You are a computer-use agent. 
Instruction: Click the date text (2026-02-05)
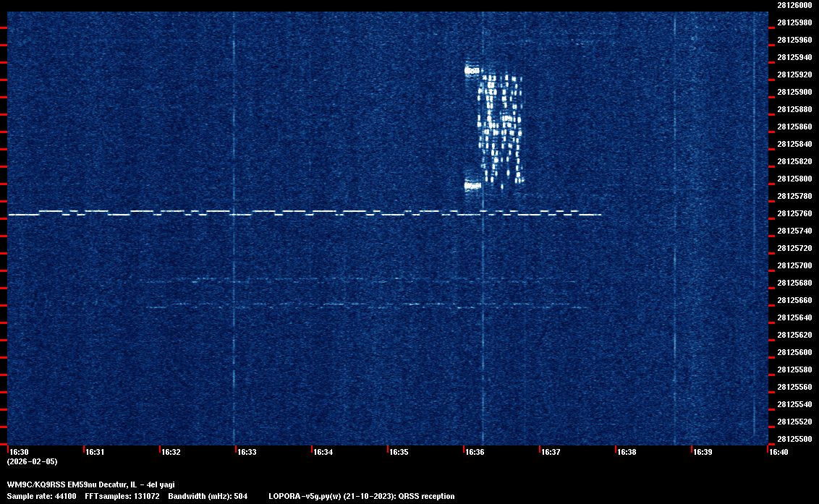(x=32, y=461)
